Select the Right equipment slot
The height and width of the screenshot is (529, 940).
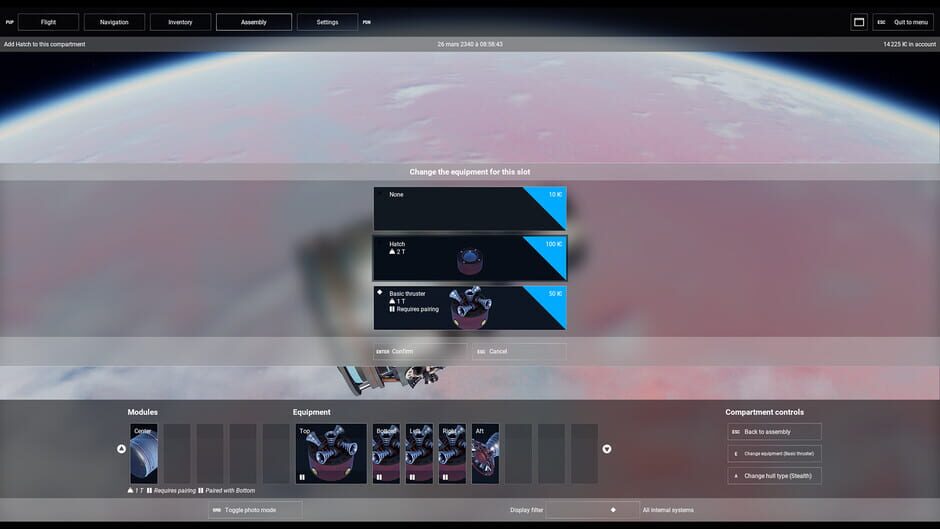point(452,453)
